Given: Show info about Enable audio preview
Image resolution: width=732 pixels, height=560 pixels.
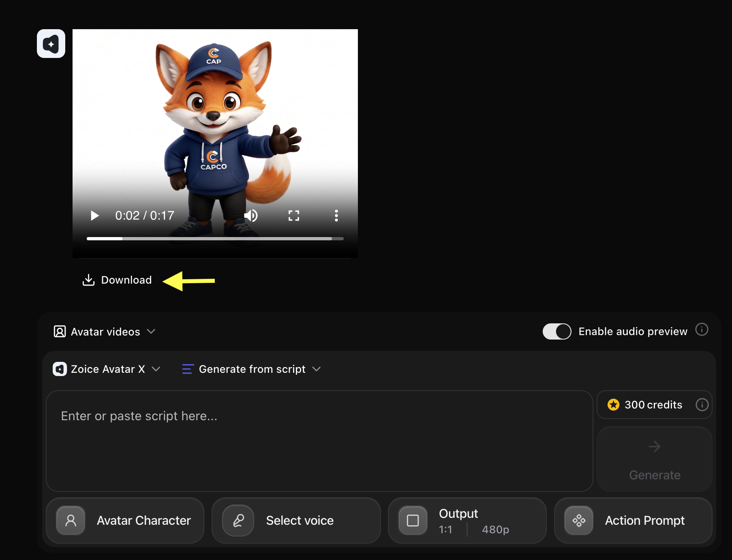Looking at the screenshot, I should [702, 330].
